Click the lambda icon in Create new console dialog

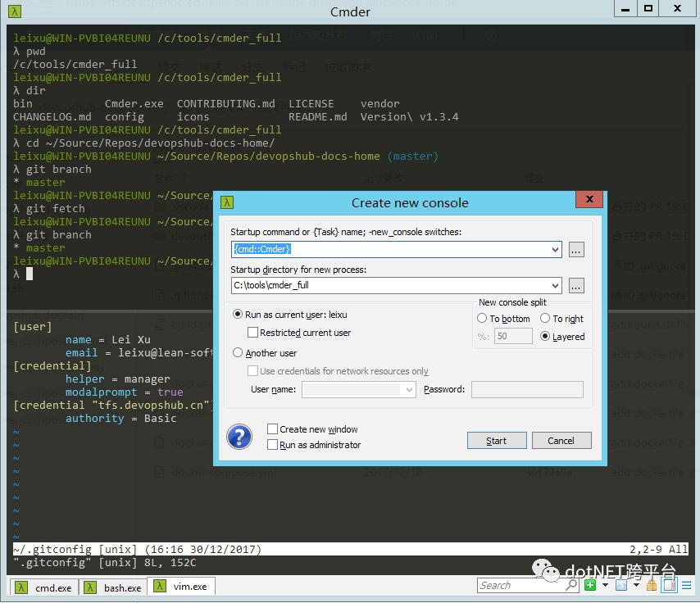[x=227, y=202]
